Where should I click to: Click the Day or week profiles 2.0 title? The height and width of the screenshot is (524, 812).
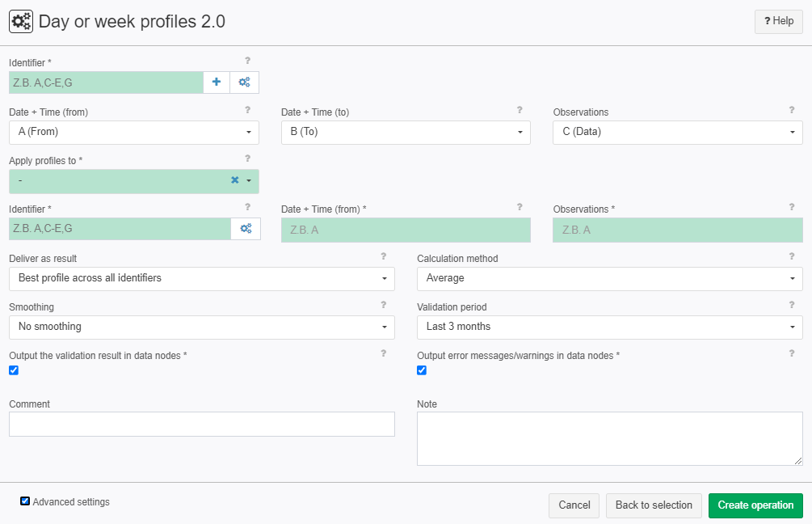coord(132,22)
